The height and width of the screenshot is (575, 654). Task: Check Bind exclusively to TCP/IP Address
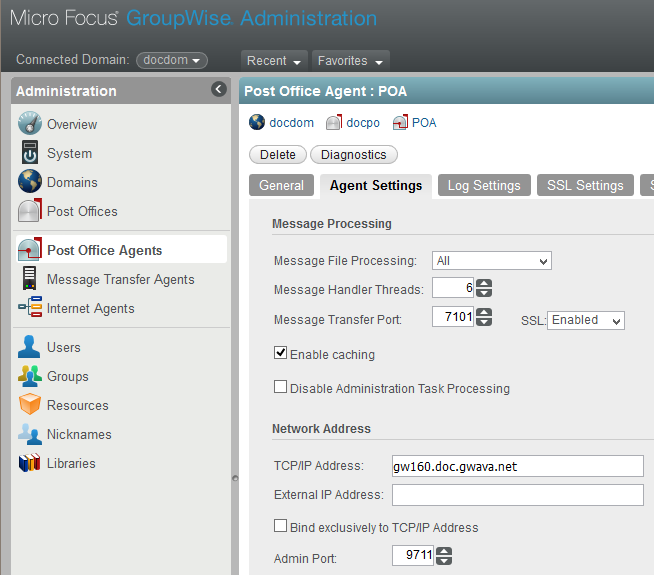pos(280,526)
